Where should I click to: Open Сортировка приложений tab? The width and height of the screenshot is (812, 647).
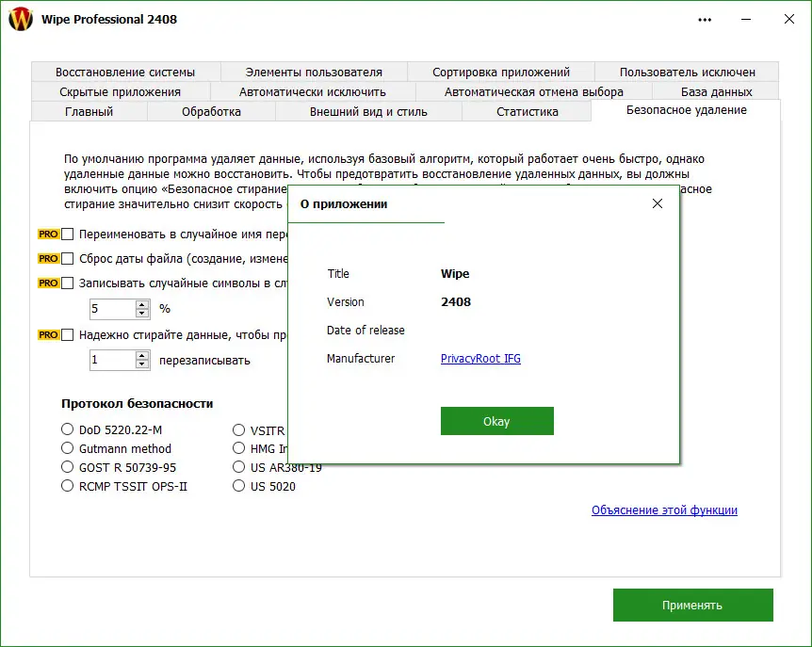click(501, 72)
